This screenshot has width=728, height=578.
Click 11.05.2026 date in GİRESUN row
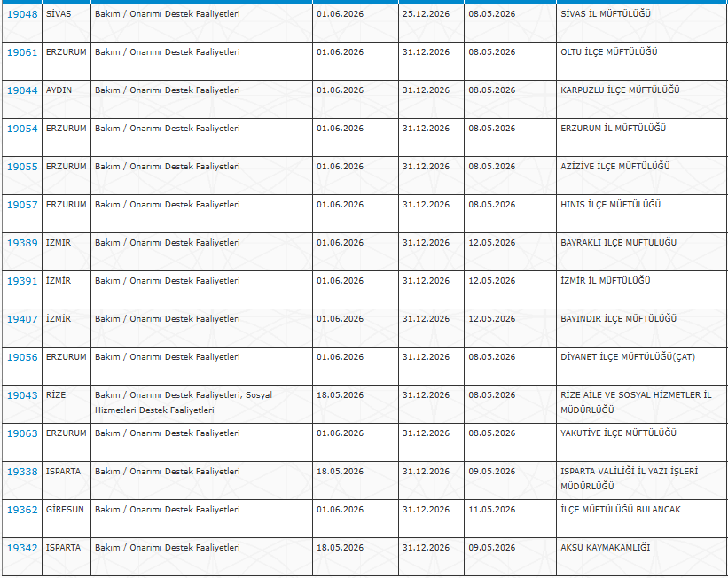(491, 509)
